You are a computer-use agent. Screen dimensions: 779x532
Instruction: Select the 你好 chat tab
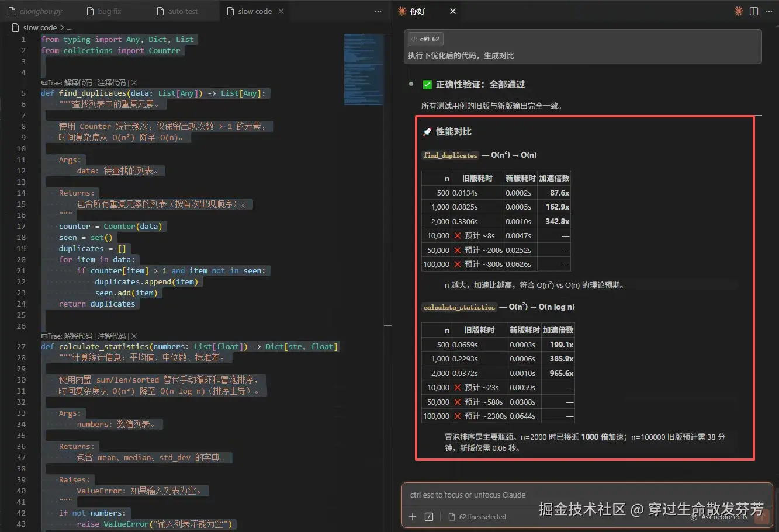coord(418,11)
